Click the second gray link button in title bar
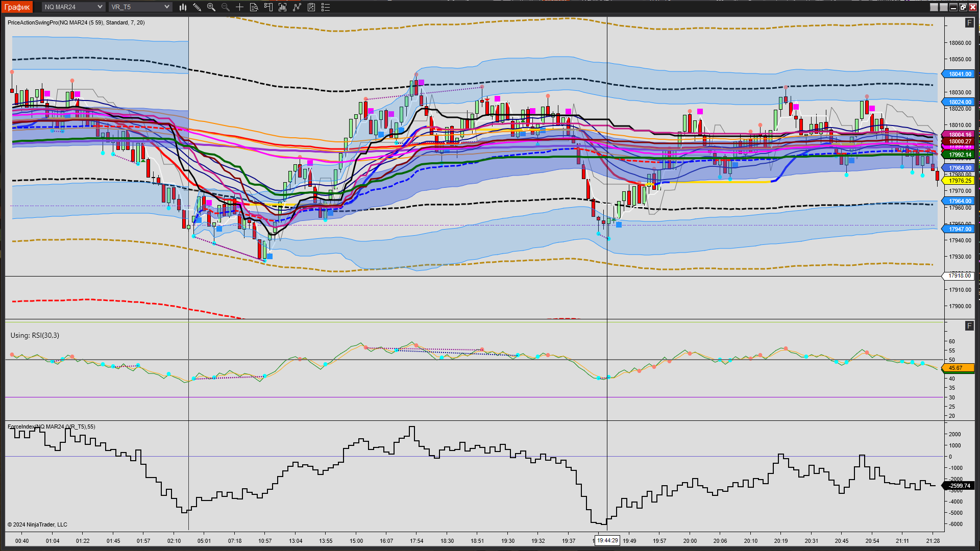 pos(944,7)
